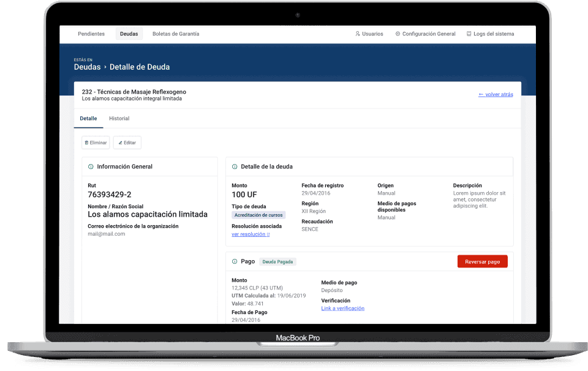Viewport: 588px width, 371px height.
Task: Click the pencil icon on Editar
Action: (x=120, y=143)
